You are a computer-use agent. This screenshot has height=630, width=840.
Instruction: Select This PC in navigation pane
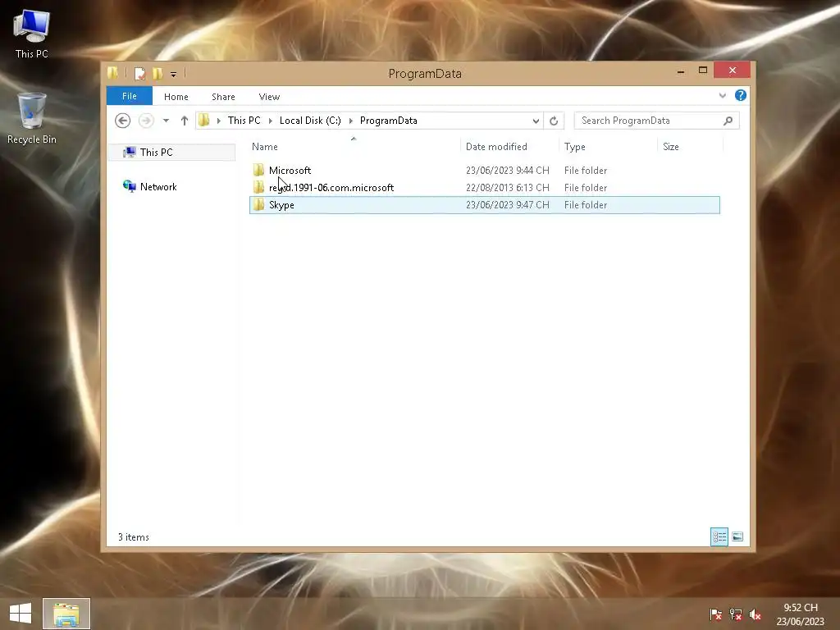(x=171, y=152)
